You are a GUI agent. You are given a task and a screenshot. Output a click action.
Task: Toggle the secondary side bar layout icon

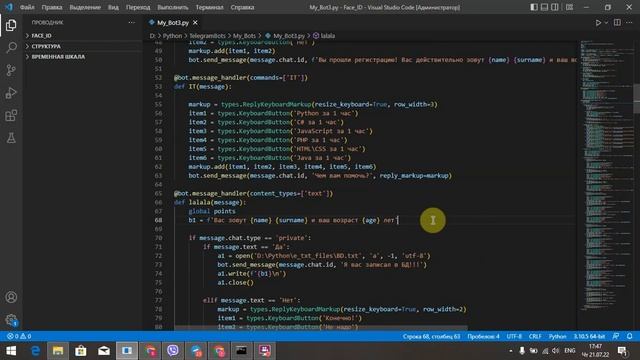click(x=555, y=7)
